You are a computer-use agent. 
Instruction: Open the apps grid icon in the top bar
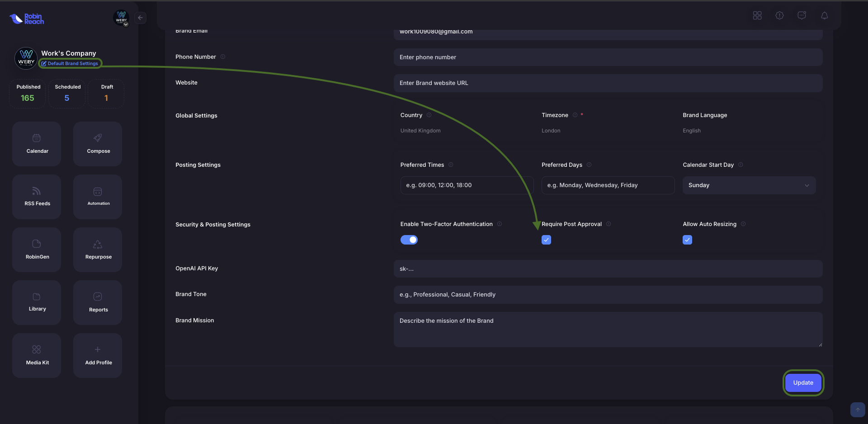point(757,15)
